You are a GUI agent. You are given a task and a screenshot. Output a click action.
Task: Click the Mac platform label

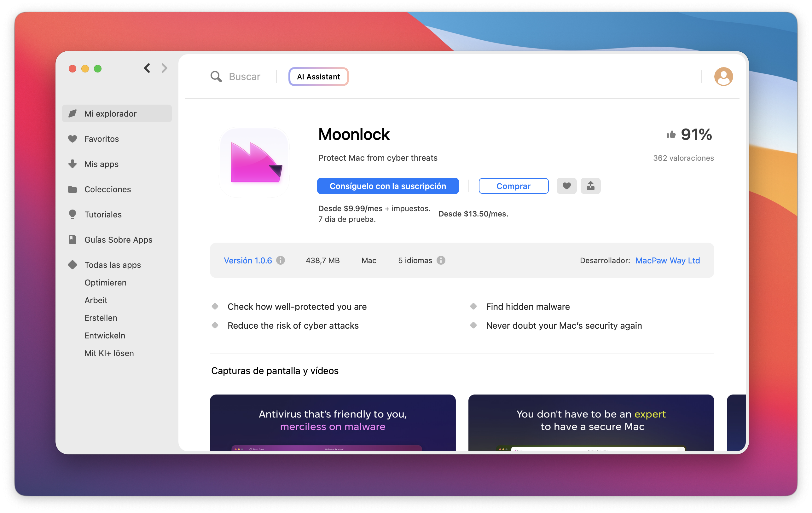click(x=369, y=261)
